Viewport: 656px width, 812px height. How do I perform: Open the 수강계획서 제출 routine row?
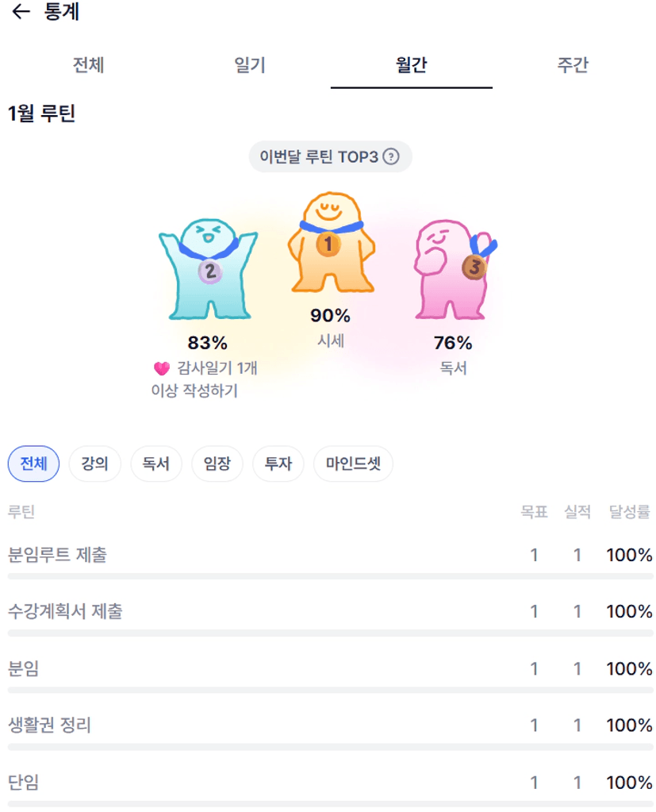click(65, 612)
